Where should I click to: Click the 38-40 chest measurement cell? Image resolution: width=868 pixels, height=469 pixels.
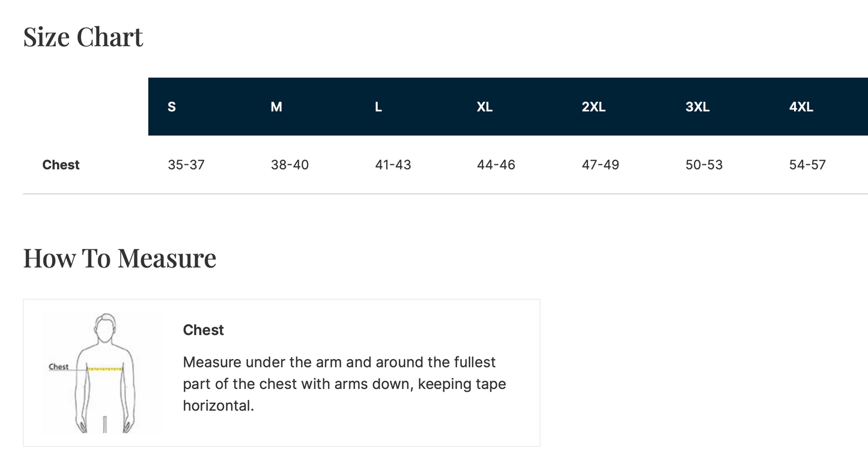pyautogui.click(x=290, y=165)
